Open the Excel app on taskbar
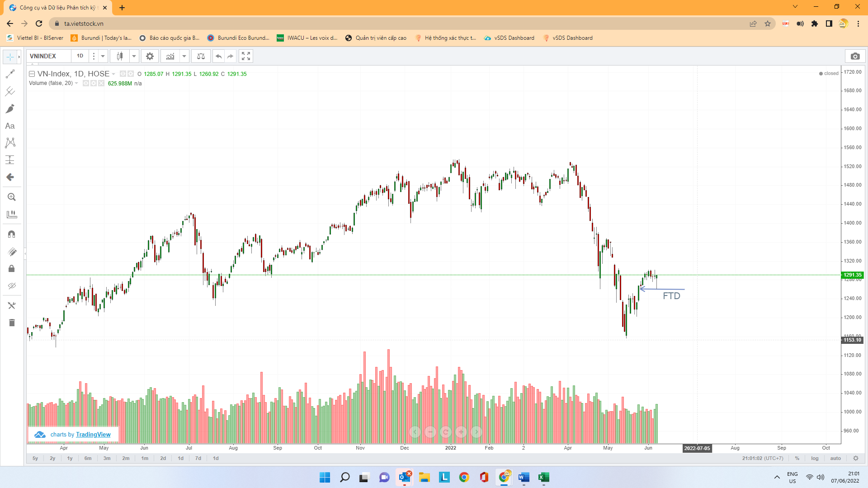The width and height of the screenshot is (868, 488). [x=543, y=477]
